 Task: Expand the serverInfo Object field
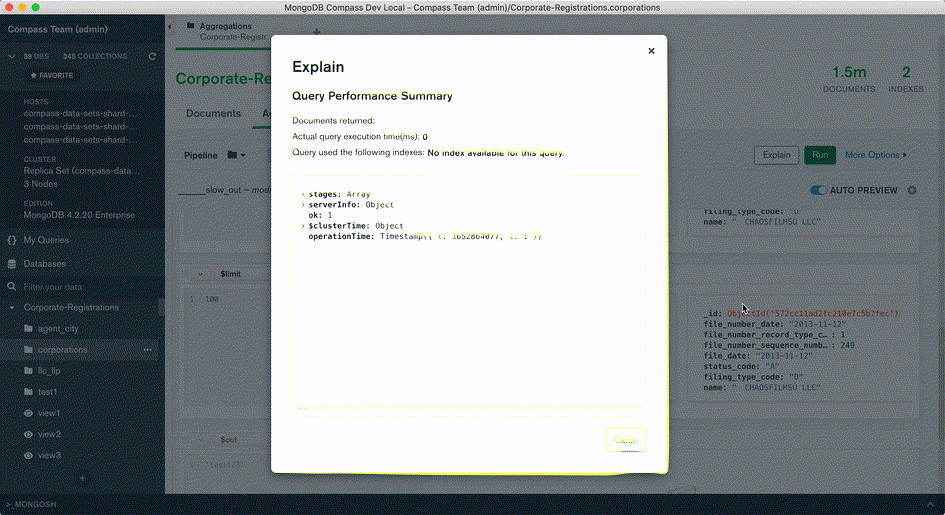[x=303, y=205]
